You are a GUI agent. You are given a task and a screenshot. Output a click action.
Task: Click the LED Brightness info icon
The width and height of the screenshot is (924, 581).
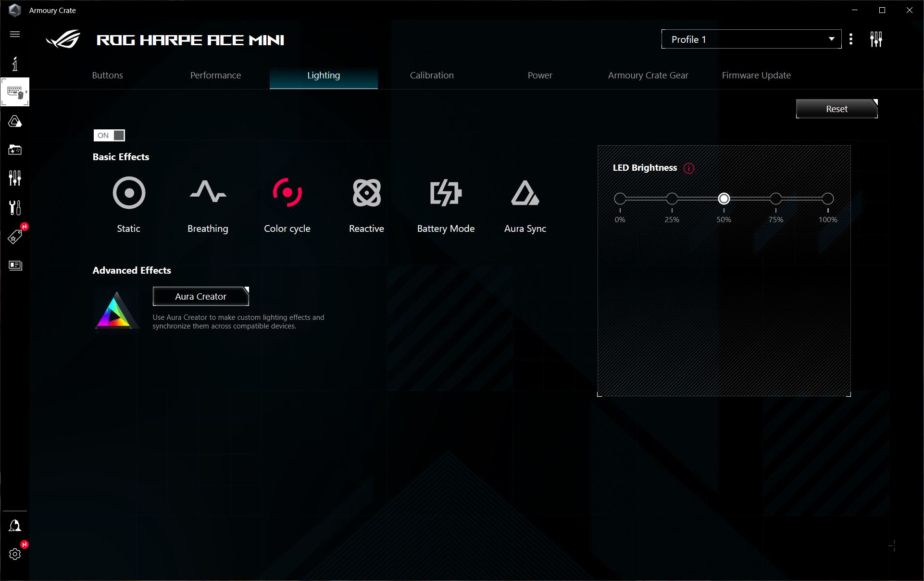tap(689, 168)
